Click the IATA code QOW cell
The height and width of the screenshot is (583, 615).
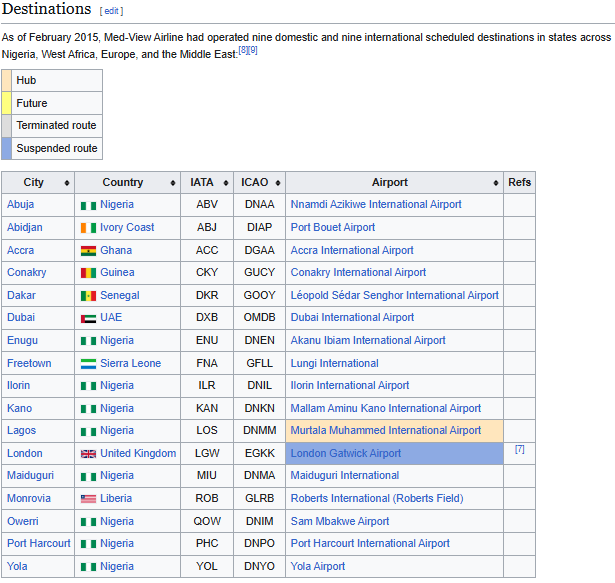tap(207, 521)
